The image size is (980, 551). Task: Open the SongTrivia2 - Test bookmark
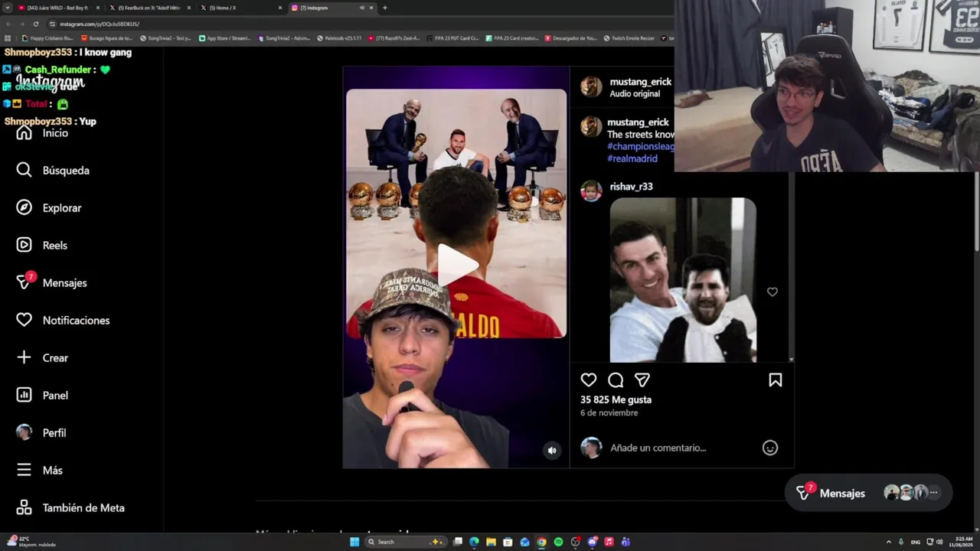point(165,37)
